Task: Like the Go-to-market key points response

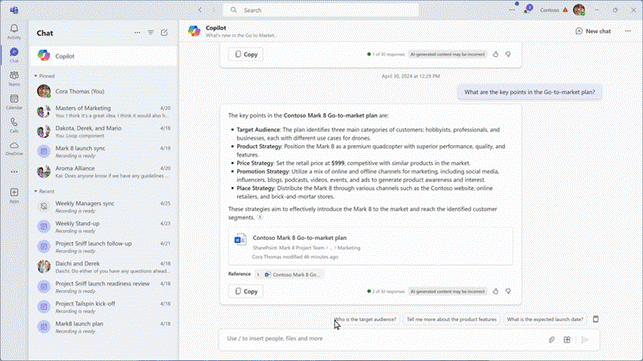Action: click(x=495, y=291)
